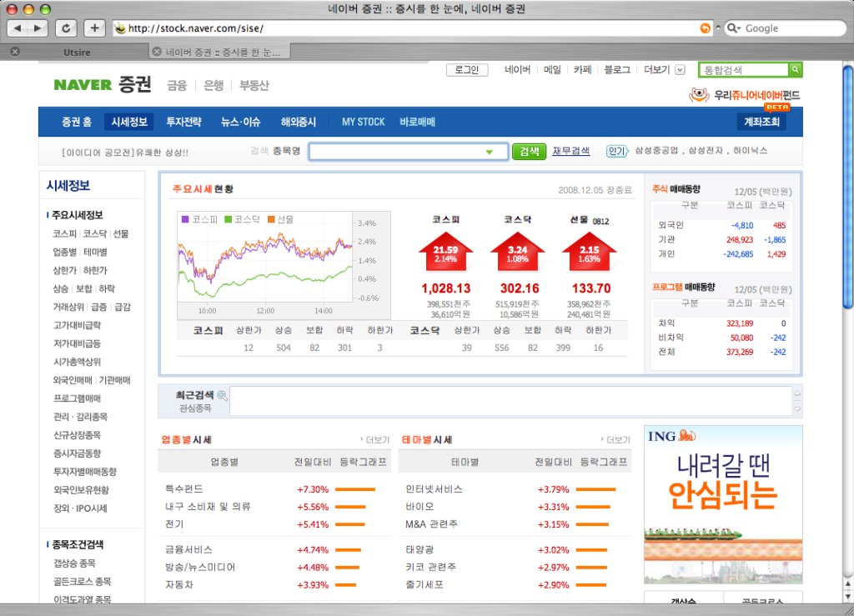Image resolution: width=854 pixels, height=616 pixels.
Task: Open the Google search magnifier menu
Action: (x=734, y=28)
